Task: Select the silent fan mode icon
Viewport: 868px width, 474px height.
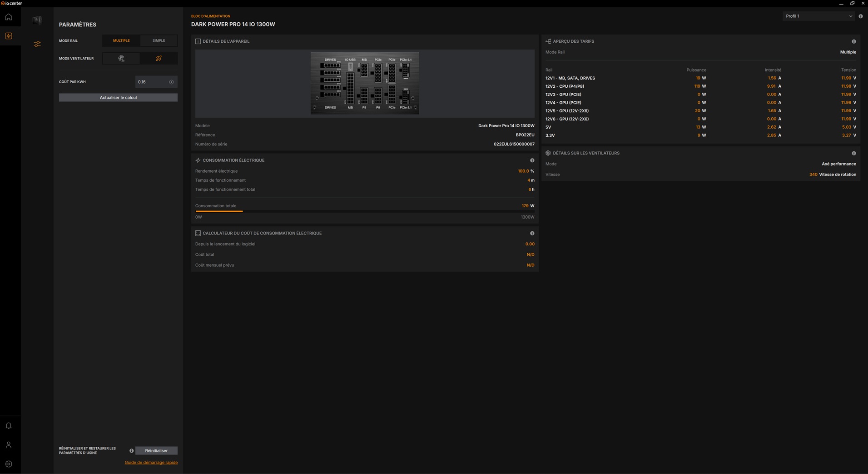Action: pyautogui.click(x=121, y=59)
